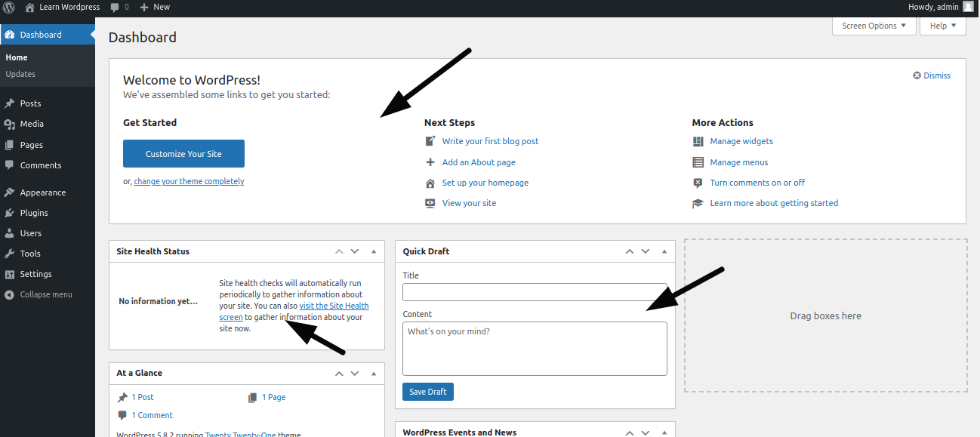Open Appearance from the sidebar
The image size is (980, 437).
pos(42,192)
